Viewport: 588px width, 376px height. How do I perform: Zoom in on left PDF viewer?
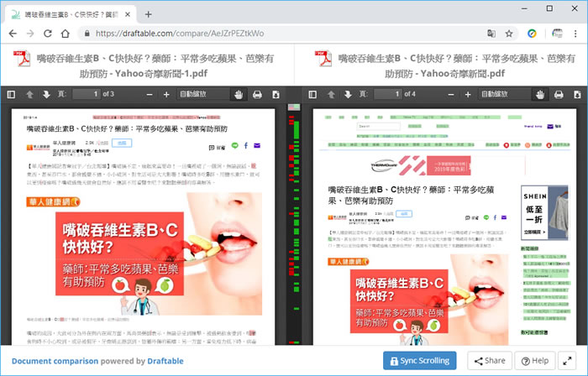pos(166,94)
